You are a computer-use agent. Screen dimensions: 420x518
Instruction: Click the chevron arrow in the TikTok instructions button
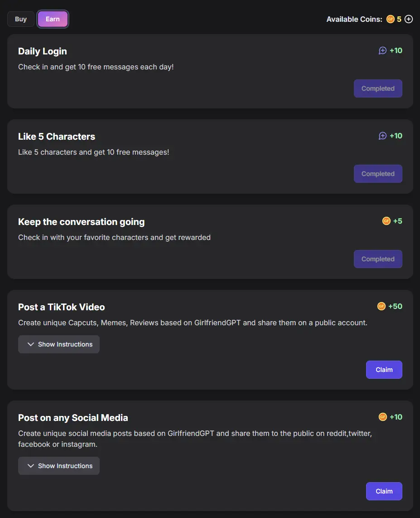(31, 344)
